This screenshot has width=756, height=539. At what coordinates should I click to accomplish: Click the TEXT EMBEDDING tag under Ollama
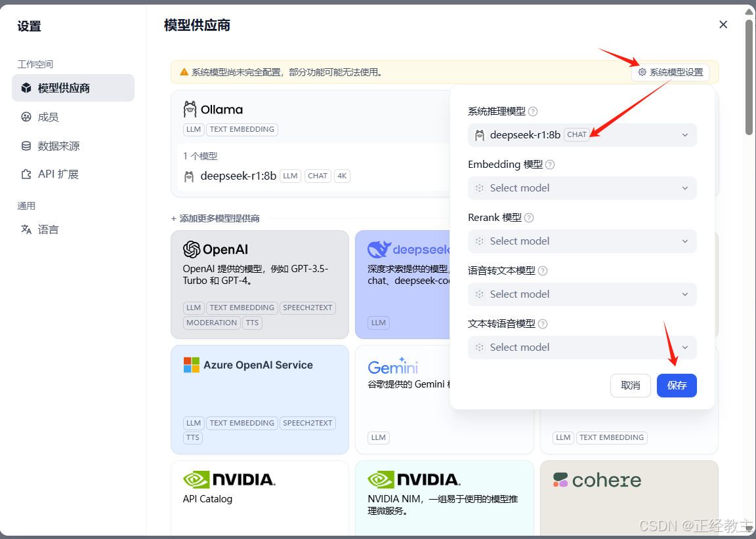point(242,130)
